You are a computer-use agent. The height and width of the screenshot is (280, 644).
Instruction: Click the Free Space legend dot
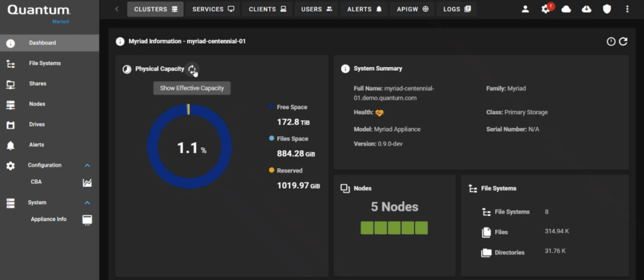pos(272,107)
